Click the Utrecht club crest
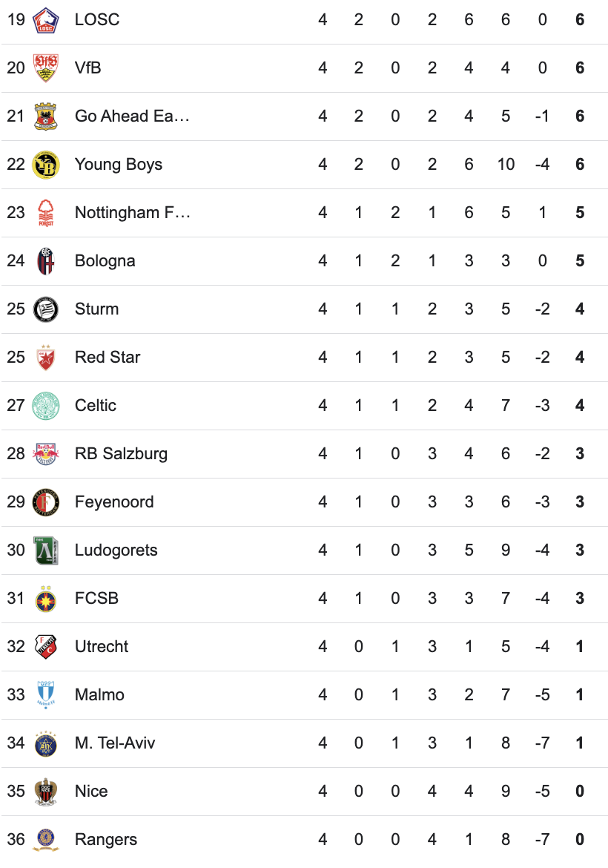The height and width of the screenshot is (868, 608). point(46,647)
